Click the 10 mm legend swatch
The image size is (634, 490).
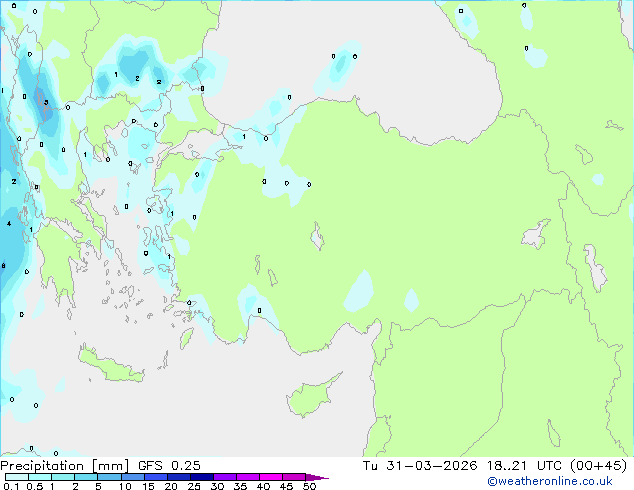pyautogui.click(x=132, y=477)
